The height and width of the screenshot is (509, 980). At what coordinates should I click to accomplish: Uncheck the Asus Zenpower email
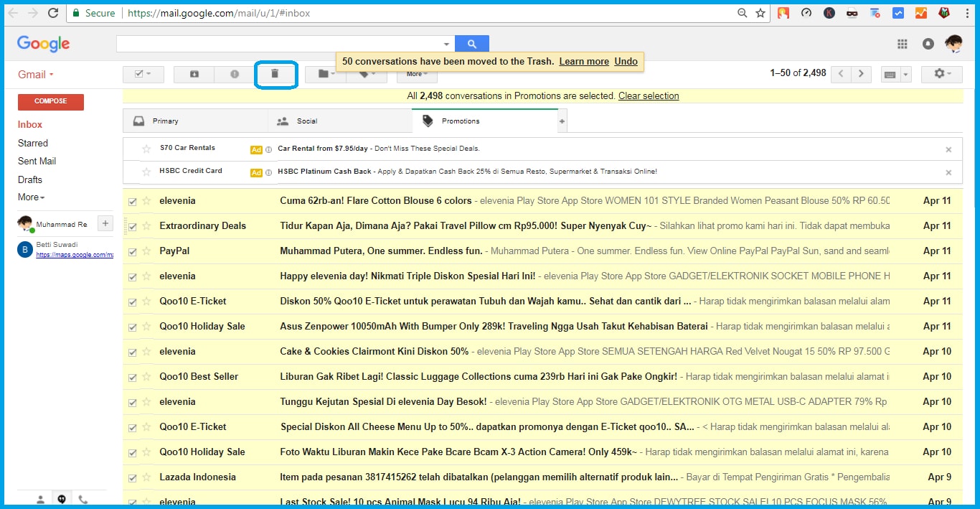[132, 327]
